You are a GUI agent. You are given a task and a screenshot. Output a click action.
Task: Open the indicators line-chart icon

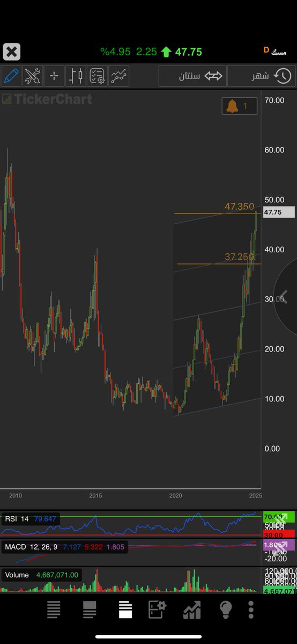coord(119,76)
